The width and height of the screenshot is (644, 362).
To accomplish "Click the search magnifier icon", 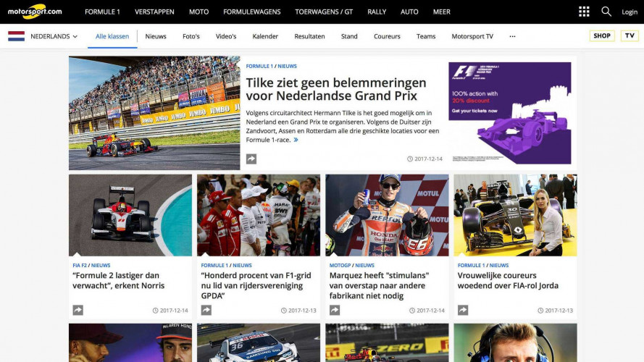I will [x=606, y=12].
